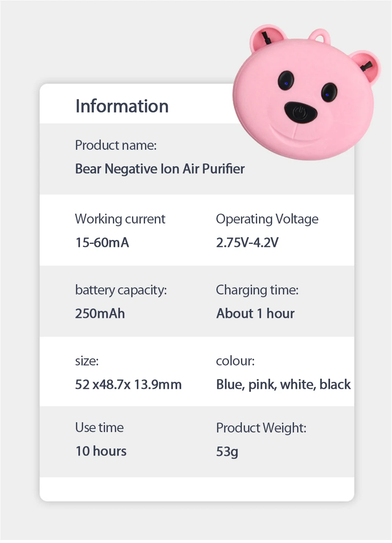This screenshot has height=543, width=392.
Task: Click the 52 x48.7x 13.9mm size value
Action: (128, 385)
